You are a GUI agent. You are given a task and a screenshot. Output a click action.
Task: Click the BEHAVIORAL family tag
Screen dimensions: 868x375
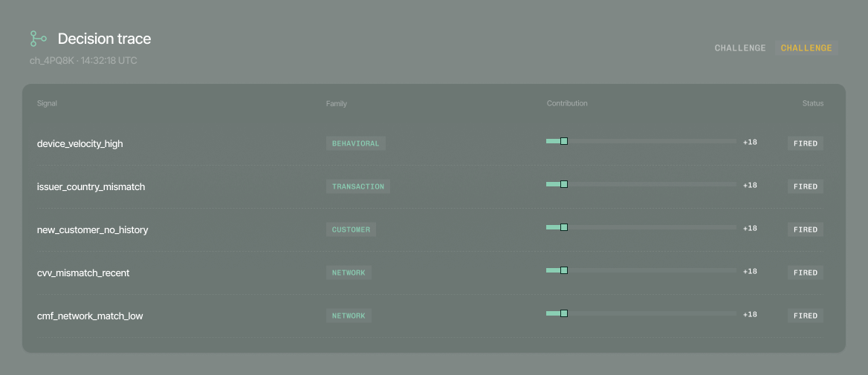point(355,143)
